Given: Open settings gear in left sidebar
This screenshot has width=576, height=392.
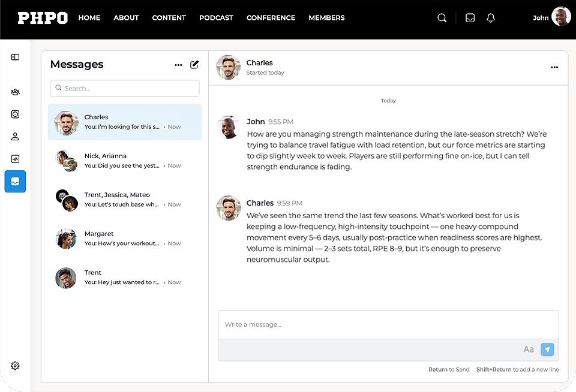Looking at the screenshot, I should point(15,366).
